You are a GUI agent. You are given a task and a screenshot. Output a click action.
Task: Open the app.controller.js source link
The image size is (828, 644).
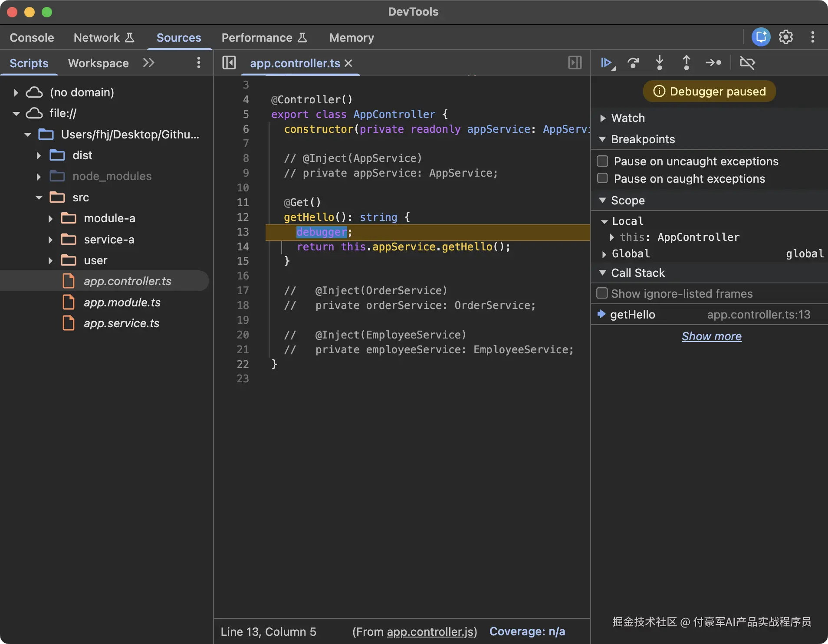tap(430, 631)
